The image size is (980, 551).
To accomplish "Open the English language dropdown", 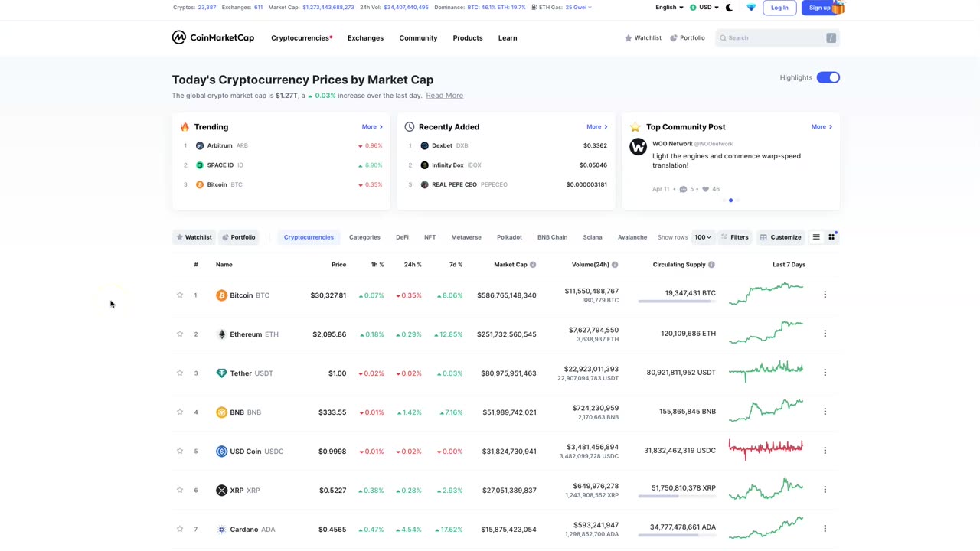I will [x=669, y=8].
